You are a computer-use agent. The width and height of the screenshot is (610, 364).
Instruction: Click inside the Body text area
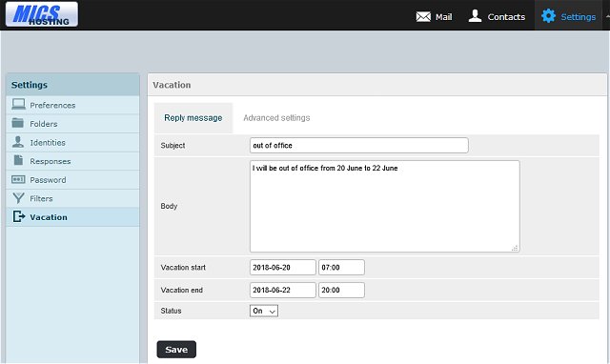point(385,206)
